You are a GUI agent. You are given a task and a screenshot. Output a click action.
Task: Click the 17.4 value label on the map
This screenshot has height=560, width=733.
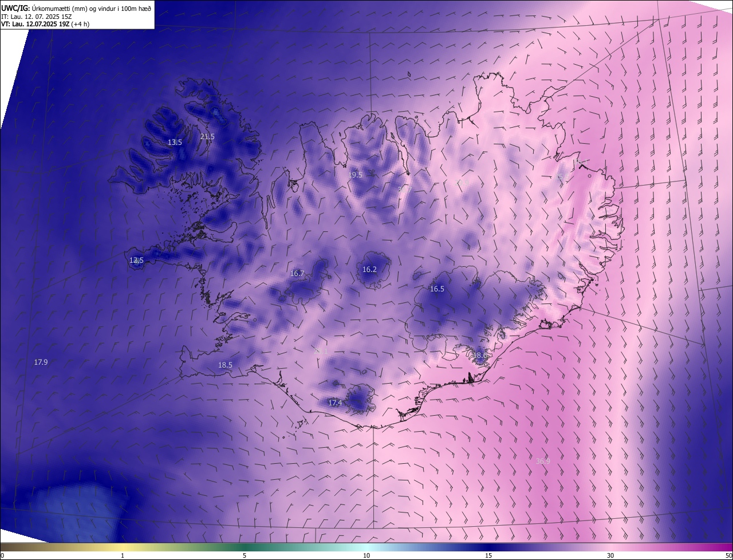point(335,403)
